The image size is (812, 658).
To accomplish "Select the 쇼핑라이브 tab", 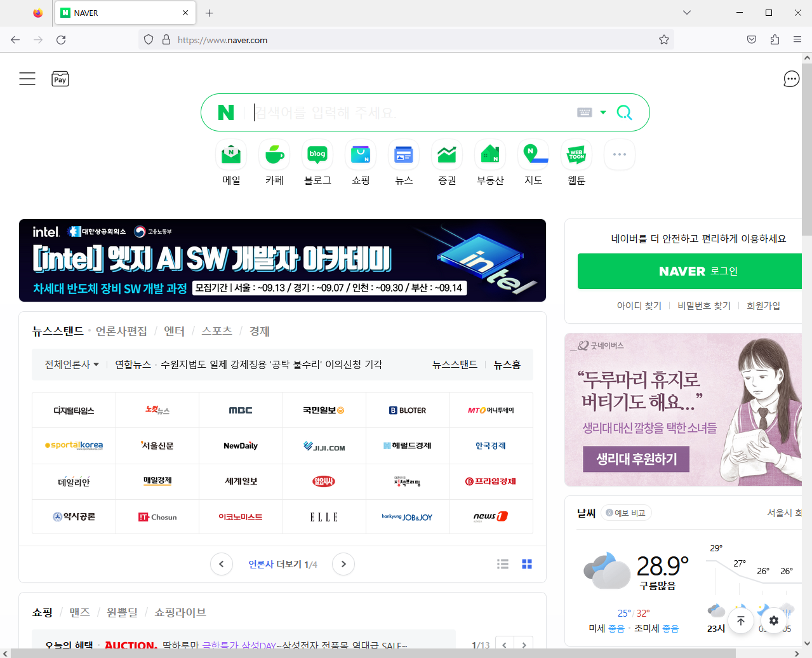I will (x=180, y=612).
